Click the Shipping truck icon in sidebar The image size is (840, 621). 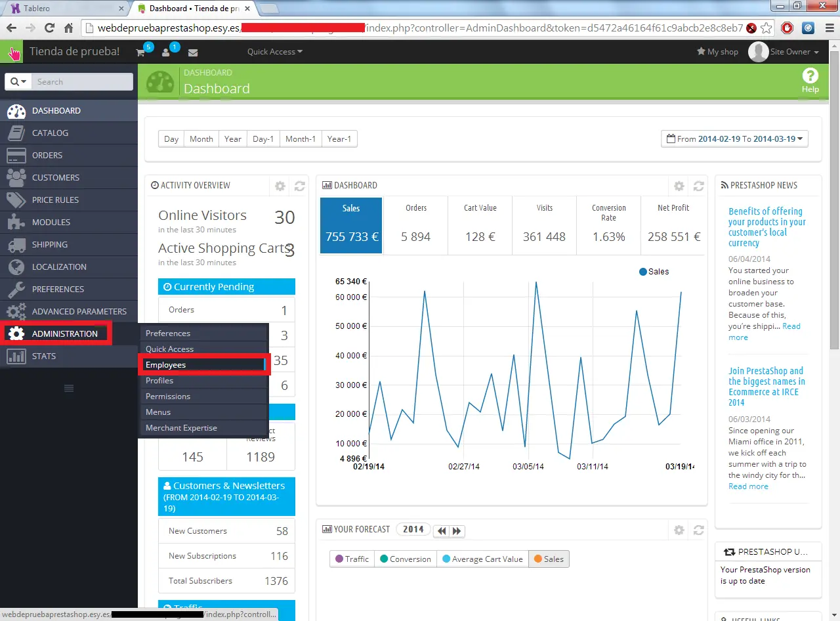[16, 244]
